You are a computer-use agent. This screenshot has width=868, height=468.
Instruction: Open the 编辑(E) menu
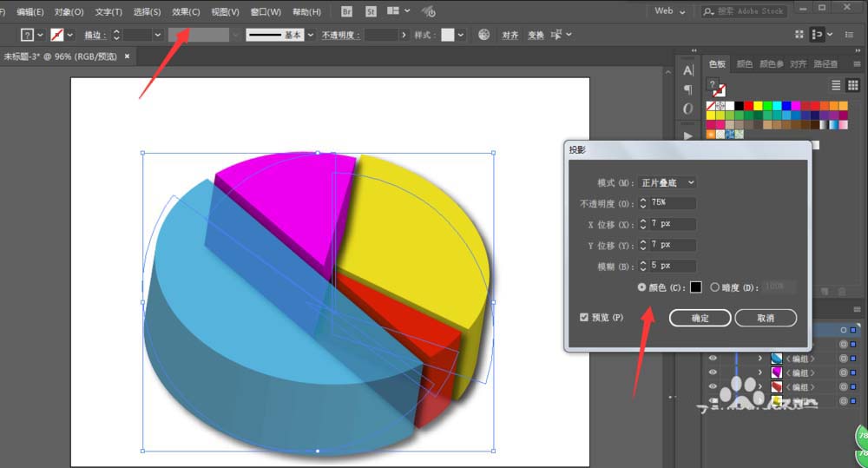(30, 11)
